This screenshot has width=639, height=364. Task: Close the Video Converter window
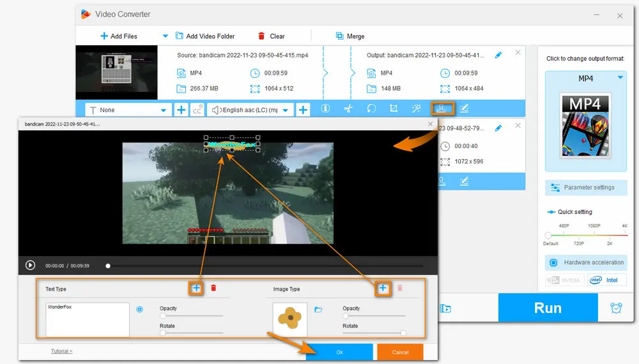pyautogui.click(x=620, y=16)
